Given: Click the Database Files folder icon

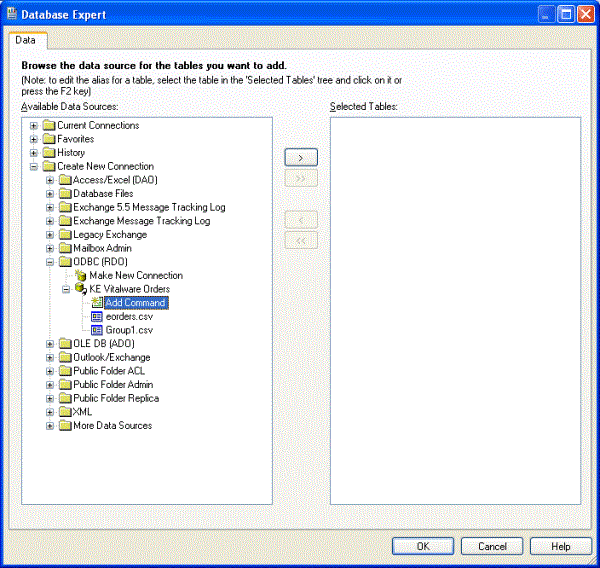Looking at the screenshot, I should click(65, 194).
